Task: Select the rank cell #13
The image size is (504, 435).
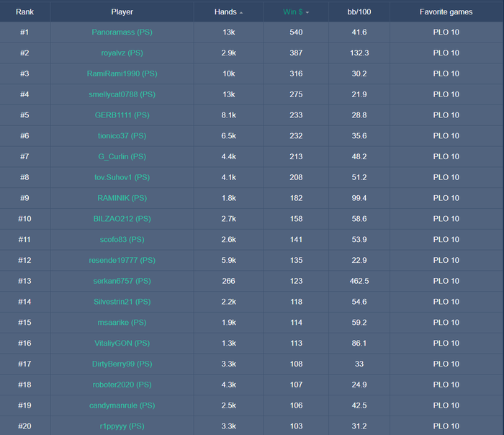Action: click(x=24, y=281)
